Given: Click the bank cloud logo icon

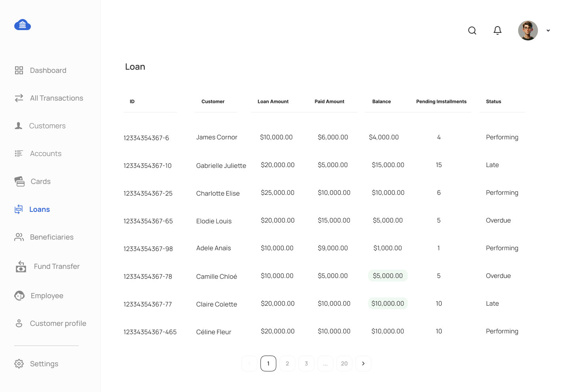Looking at the screenshot, I should click(x=23, y=25).
